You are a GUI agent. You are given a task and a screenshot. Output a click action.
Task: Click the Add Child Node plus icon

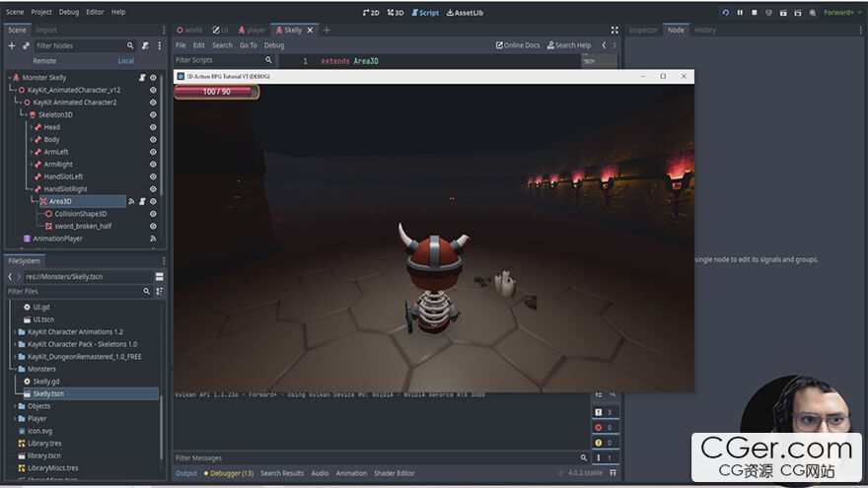tap(12, 45)
